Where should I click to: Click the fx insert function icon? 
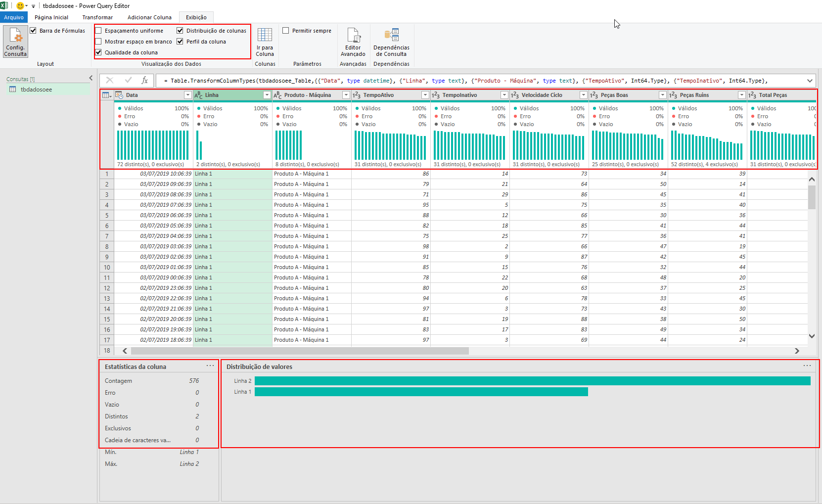[145, 80]
